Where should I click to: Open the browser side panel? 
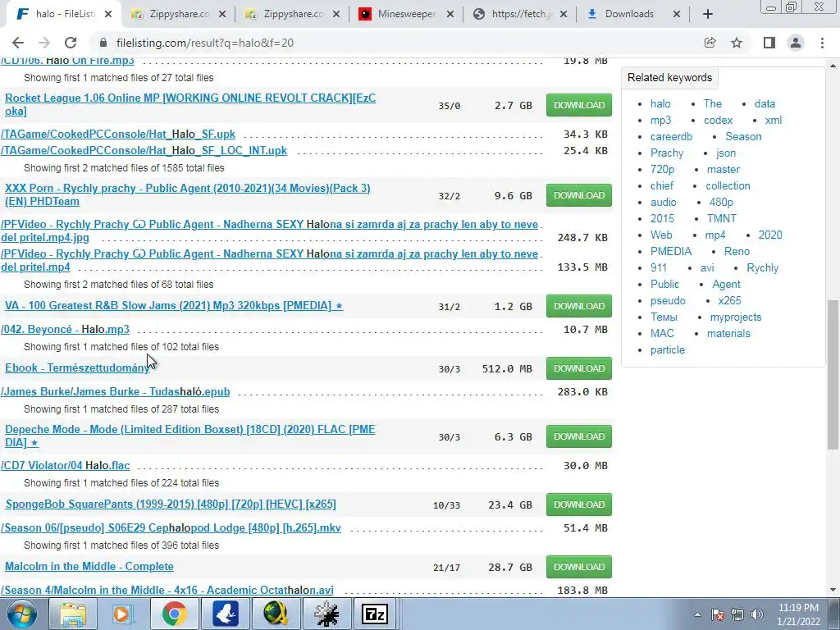coord(769,43)
